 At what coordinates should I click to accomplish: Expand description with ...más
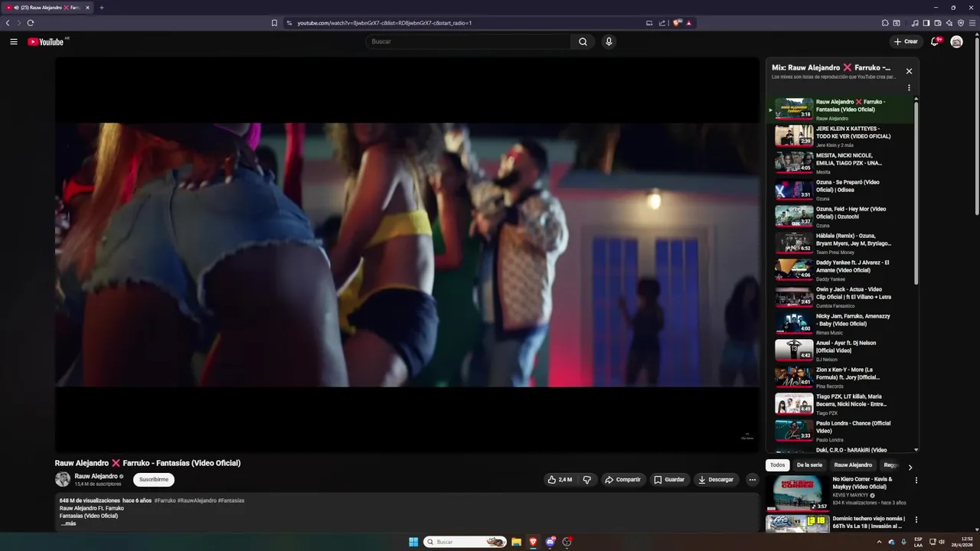[68, 523]
